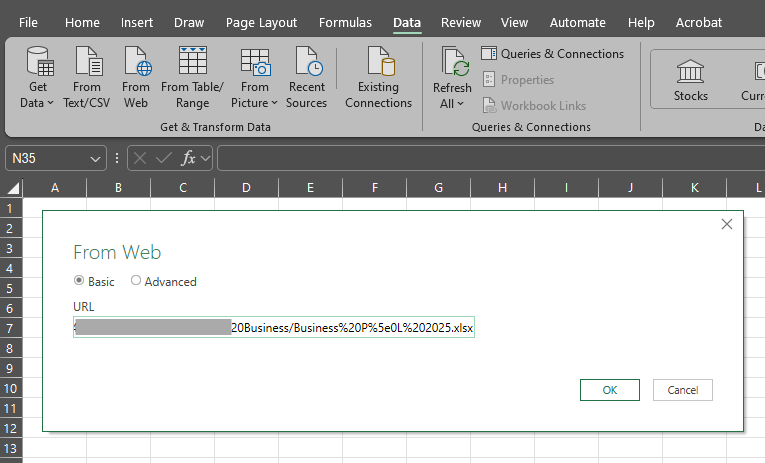Select the Basic radio button
Viewport: 765px width, 463px height.
tap(79, 281)
